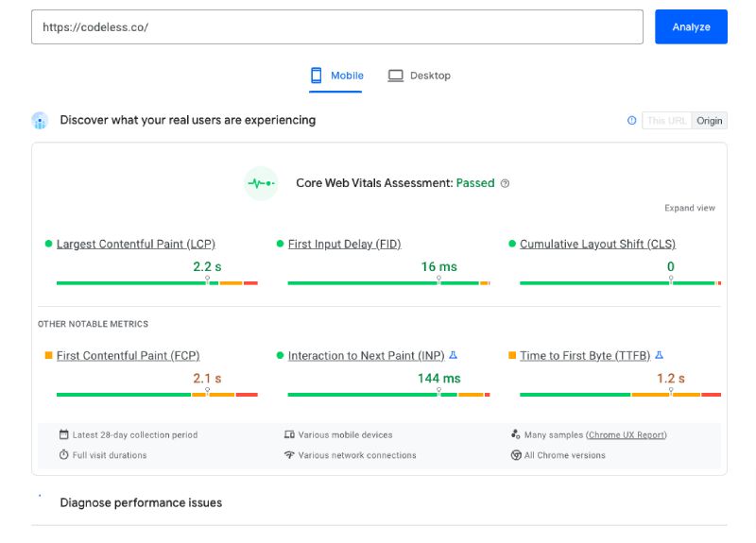Click the mobile phone icon tab
This screenshot has height=543, width=756.
(318, 76)
